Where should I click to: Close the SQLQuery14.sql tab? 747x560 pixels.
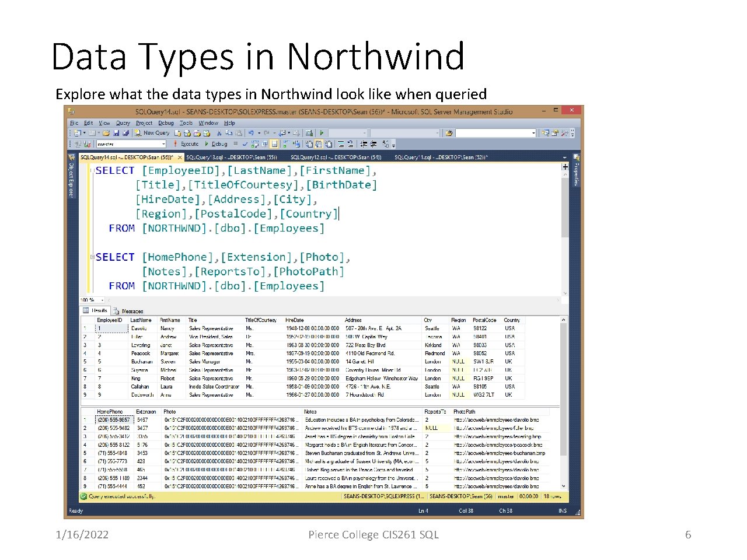click(x=180, y=157)
